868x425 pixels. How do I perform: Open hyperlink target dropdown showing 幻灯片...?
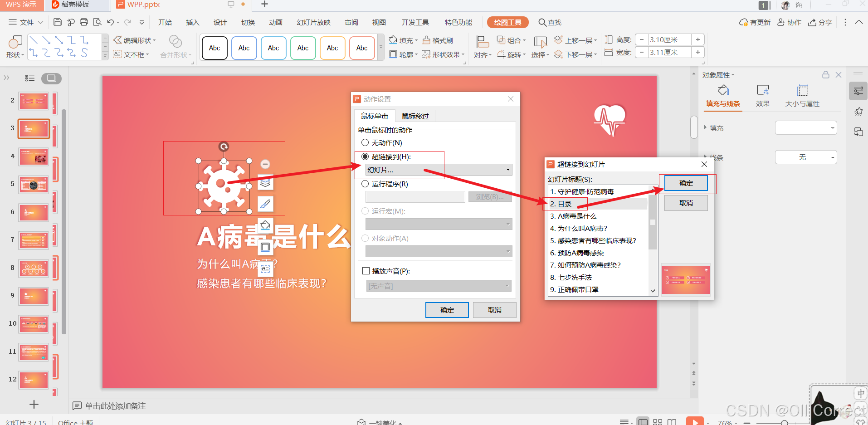439,170
